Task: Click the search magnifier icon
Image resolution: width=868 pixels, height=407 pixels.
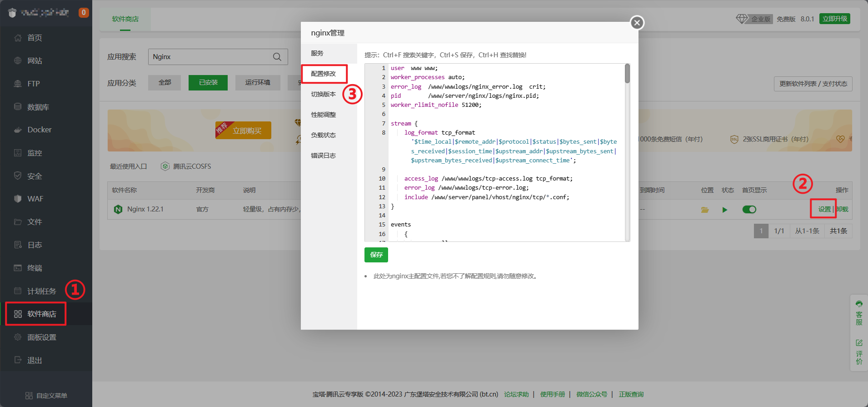Action: coord(277,57)
